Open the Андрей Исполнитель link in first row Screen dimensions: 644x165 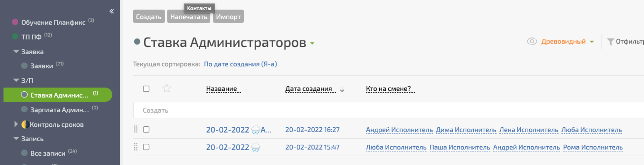pyautogui.click(x=399, y=130)
